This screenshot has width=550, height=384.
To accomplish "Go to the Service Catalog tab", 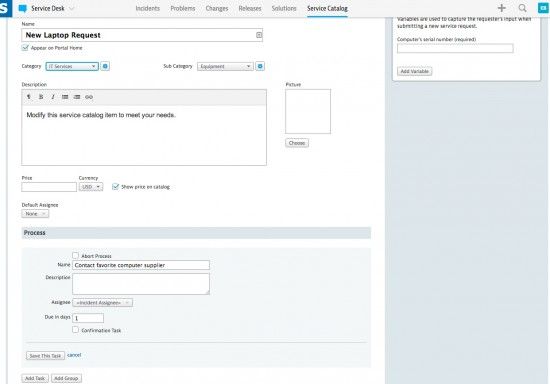I will (327, 8).
